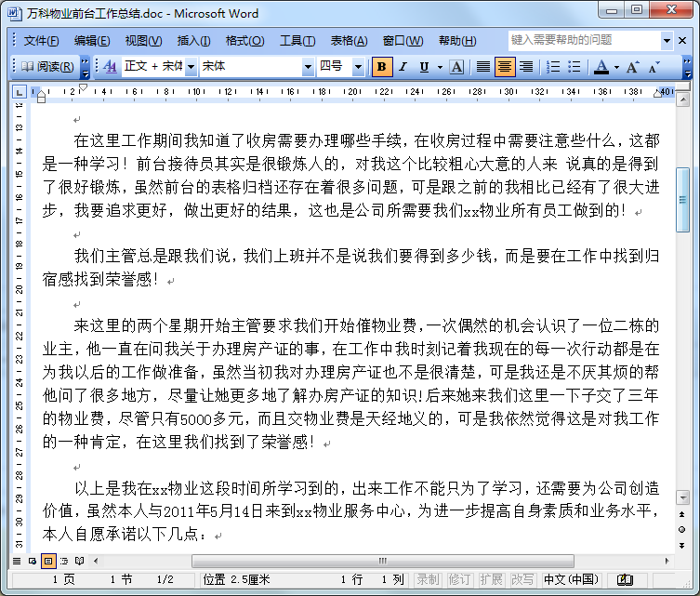Toggle 录制 macro recording indicator
The image size is (700, 596).
(x=428, y=579)
